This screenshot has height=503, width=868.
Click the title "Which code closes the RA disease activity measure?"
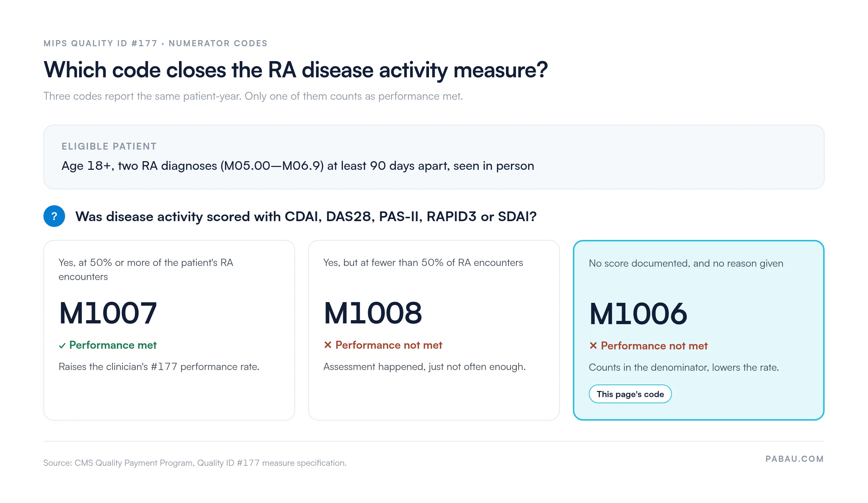[295, 70]
